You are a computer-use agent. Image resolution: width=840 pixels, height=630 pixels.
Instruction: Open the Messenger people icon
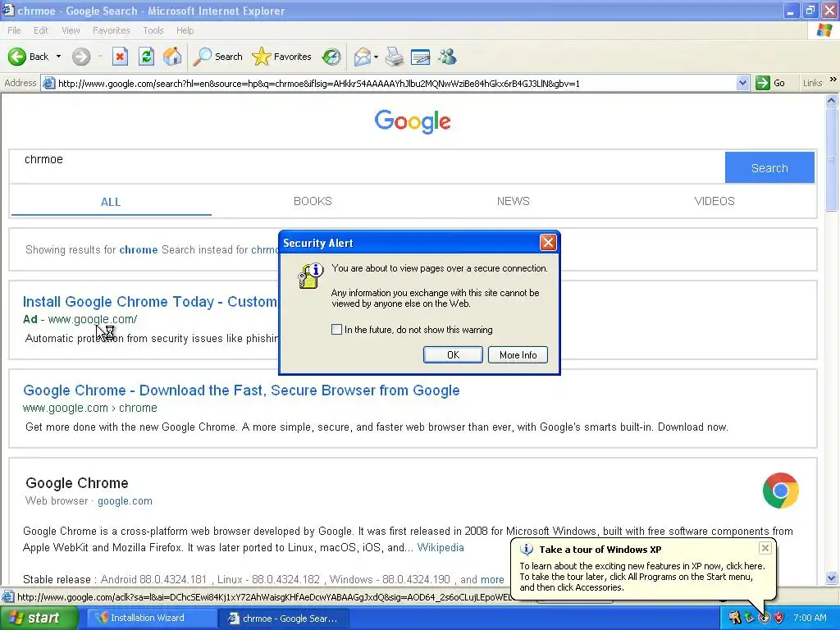447,57
